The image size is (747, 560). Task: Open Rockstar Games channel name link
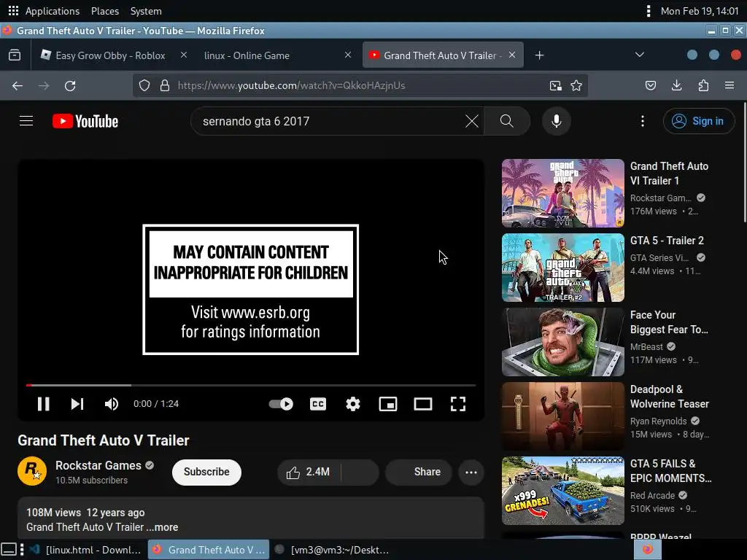click(x=98, y=465)
